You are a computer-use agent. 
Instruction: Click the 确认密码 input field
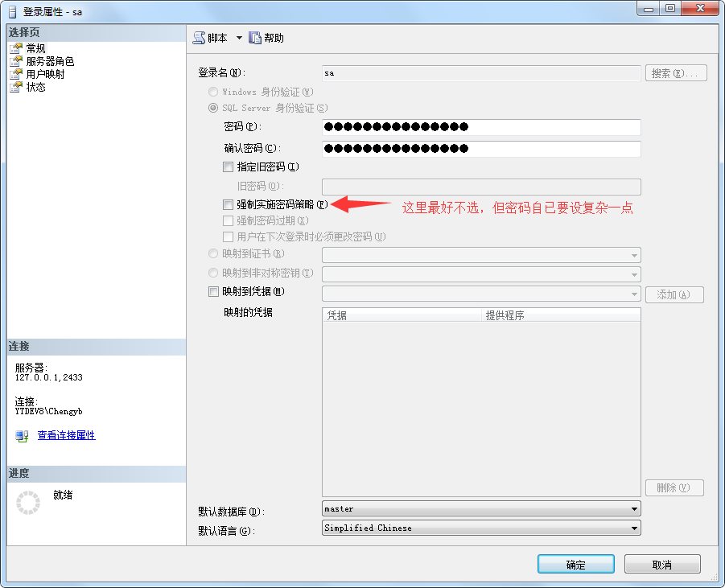[x=481, y=148]
